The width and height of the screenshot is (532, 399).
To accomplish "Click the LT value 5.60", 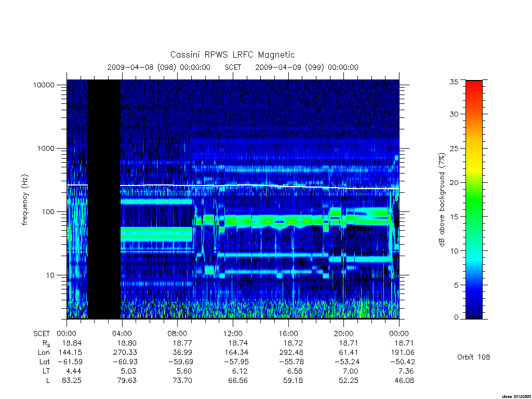I will pyautogui.click(x=184, y=371).
